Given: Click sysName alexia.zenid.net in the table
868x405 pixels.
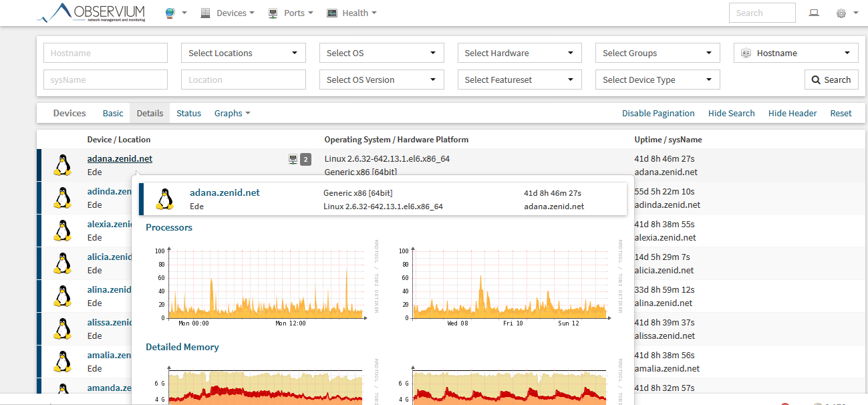Looking at the screenshot, I should pos(666,237).
